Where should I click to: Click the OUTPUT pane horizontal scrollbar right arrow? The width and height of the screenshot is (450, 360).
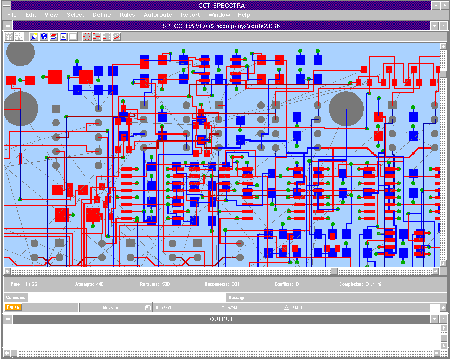[x=437, y=353]
